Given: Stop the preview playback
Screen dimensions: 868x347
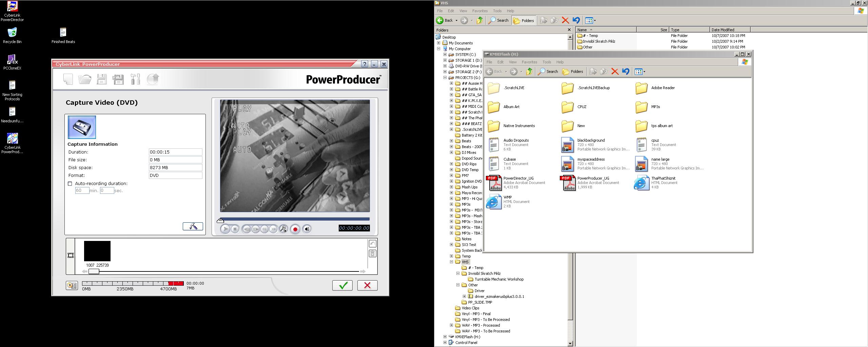Looking at the screenshot, I should tap(235, 229).
